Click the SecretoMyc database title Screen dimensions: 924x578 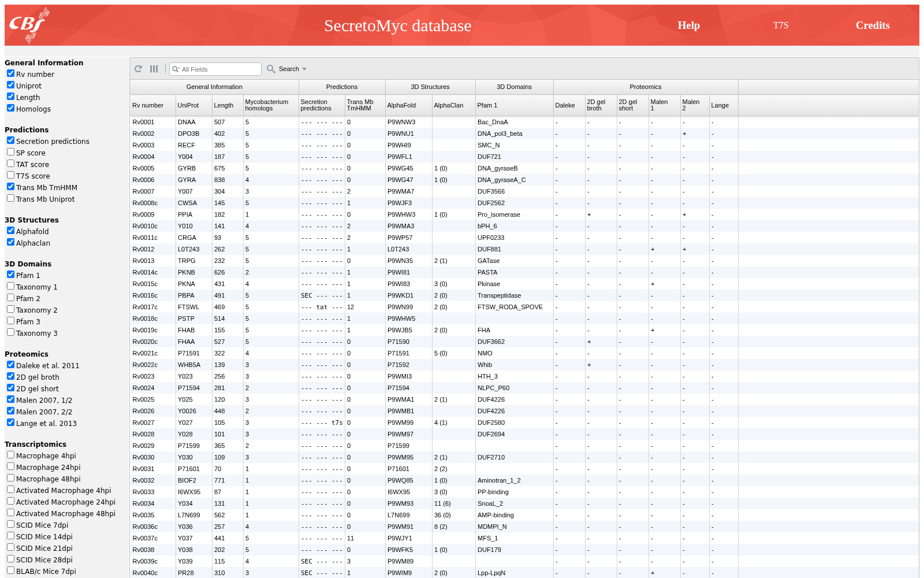(x=397, y=25)
